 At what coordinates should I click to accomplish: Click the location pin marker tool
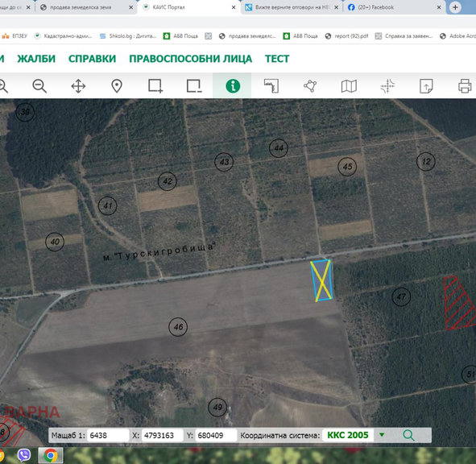coord(117,86)
